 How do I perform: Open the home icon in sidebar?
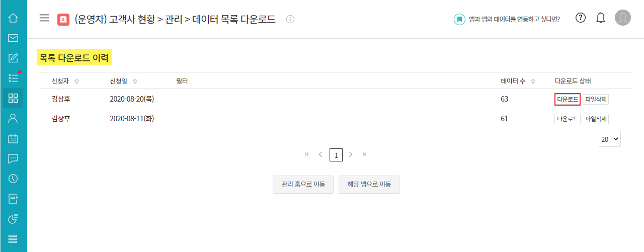click(x=13, y=18)
